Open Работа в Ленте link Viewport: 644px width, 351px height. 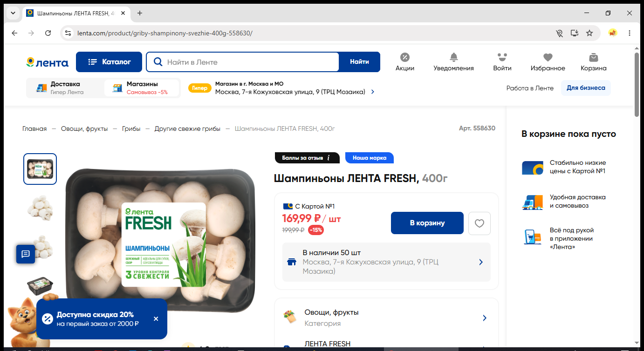[530, 88]
